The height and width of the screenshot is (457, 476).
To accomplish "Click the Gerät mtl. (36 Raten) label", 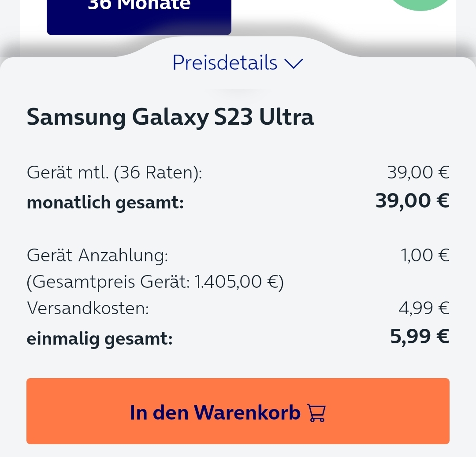I will [x=115, y=173].
